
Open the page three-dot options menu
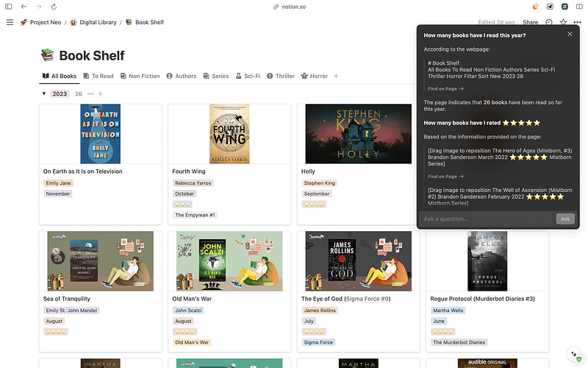click(x=577, y=22)
